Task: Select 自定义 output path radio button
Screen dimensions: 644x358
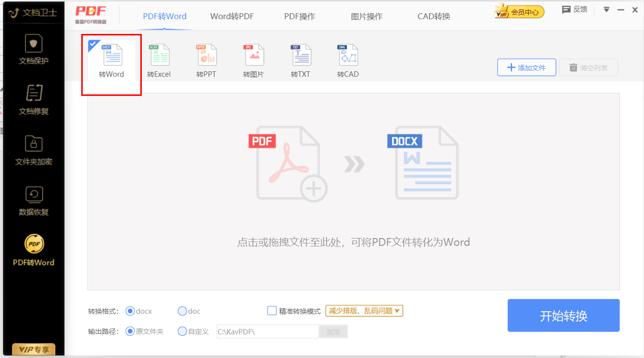Action: click(182, 331)
